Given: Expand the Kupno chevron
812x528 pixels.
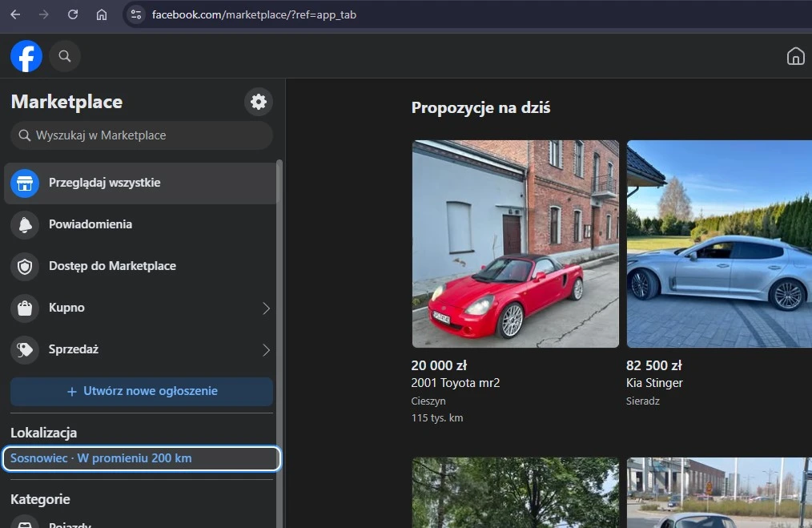Looking at the screenshot, I should pyautogui.click(x=266, y=308).
